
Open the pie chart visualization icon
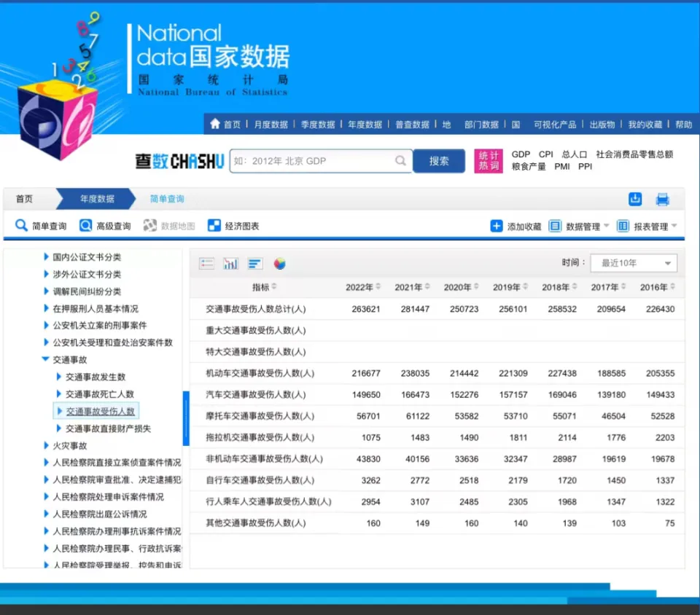point(279,263)
